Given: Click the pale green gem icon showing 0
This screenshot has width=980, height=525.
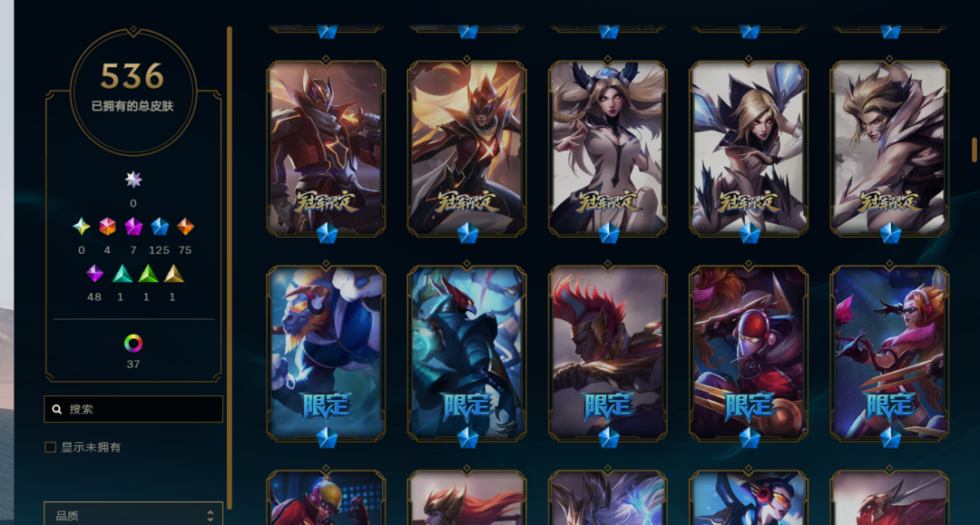Looking at the screenshot, I should (82, 227).
